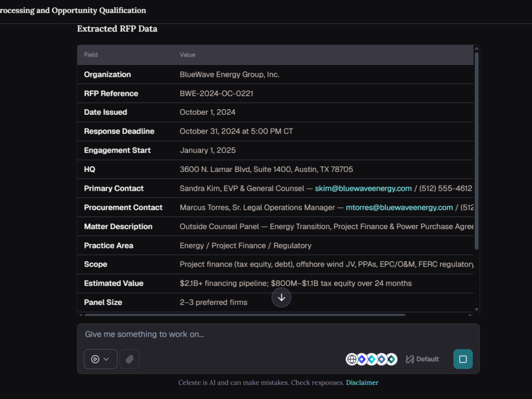Click the 'Opportunity Qualification' page title
The width and height of the screenshot is (532, 399).
click(99, 10)
